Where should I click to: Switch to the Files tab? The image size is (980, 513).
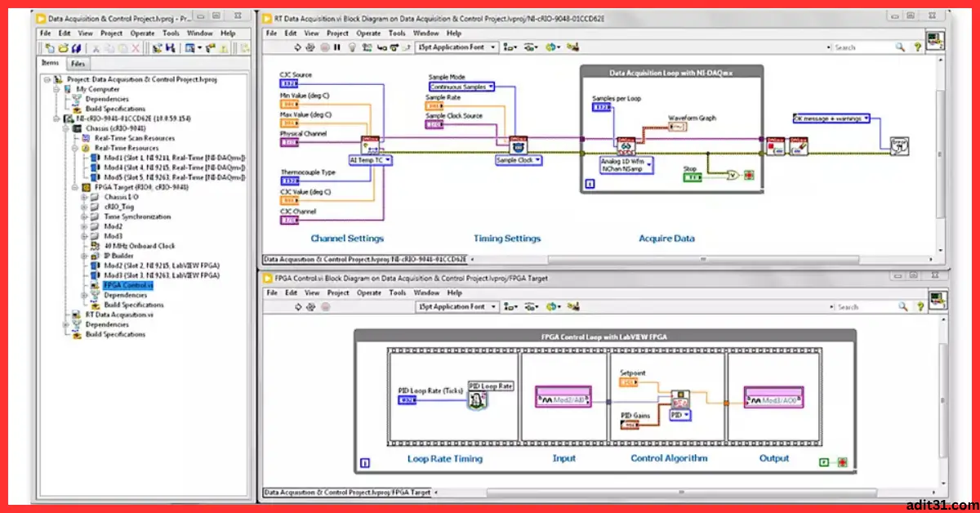pos(78,64)
